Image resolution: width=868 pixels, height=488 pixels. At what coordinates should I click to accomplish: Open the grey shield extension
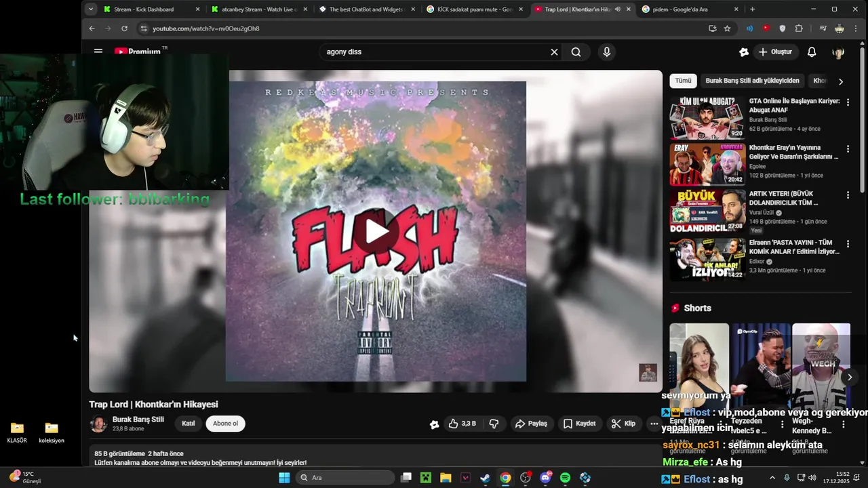[x=783, y=28]
